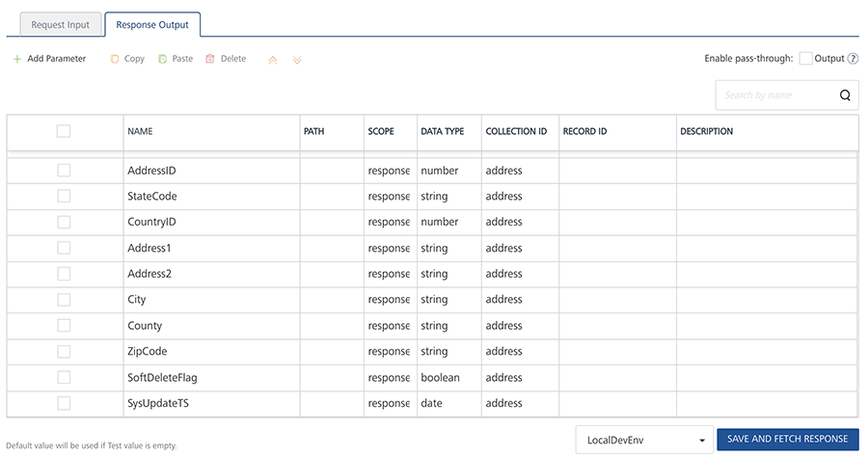Move parameter up with the up arrow

(x=273, y=60)
